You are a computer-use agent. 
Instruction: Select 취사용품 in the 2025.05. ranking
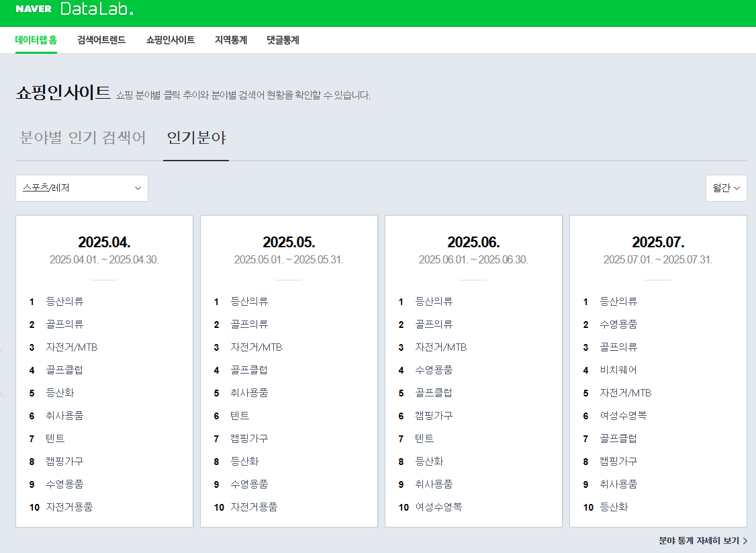249,393
